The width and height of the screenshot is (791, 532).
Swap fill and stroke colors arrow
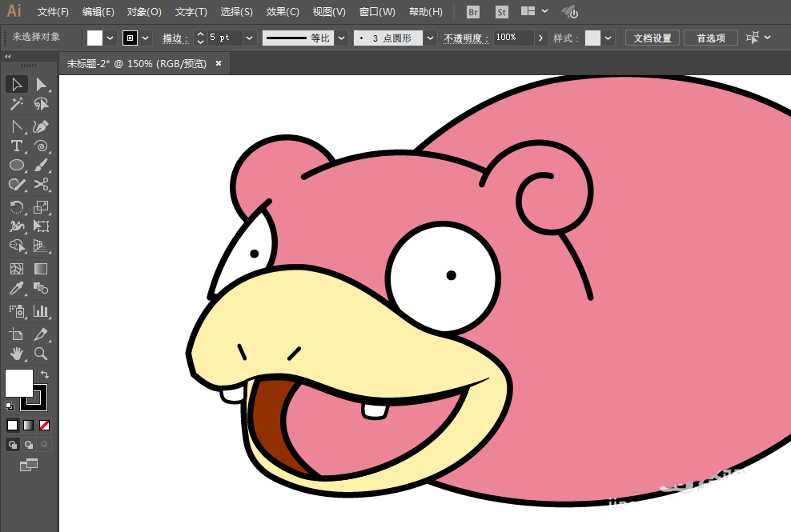[44, 374]
